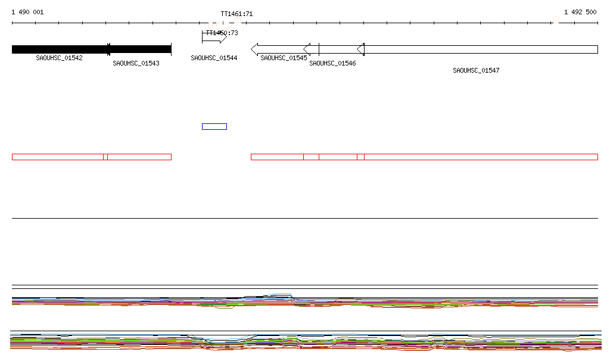Select the red box under SAOUHSC_01543
Viewport: 610px width, 364px height.
tap(139, 157)
